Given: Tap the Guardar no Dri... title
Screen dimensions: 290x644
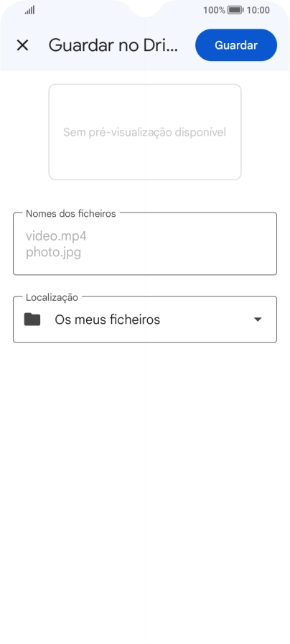Looking at the screenshot, I should [x=113, y=45].
